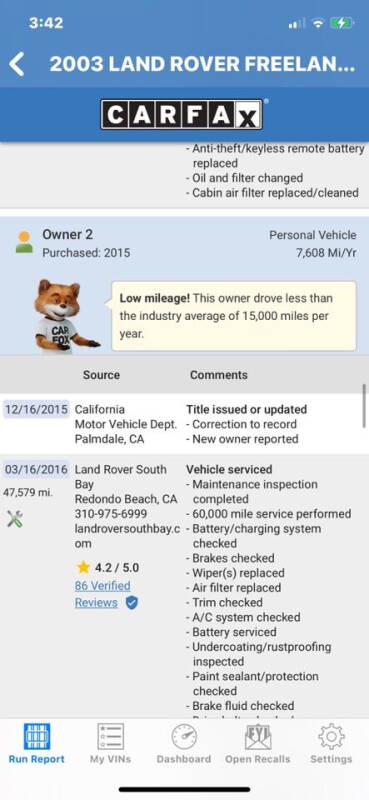369x800 pixels.
Task: Tap the Low mileage info bubble
Action: [234, 316]
